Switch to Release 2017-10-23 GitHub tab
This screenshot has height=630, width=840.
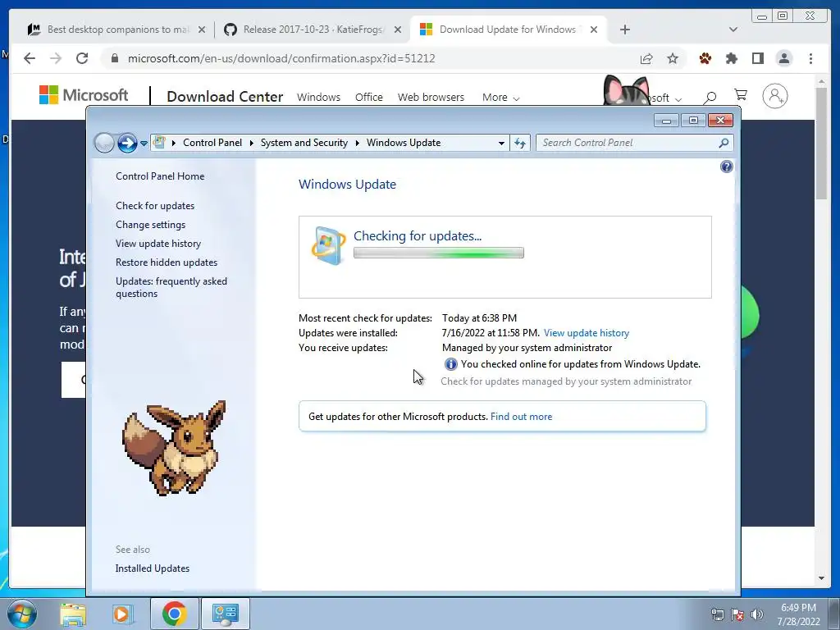[313, 30]
